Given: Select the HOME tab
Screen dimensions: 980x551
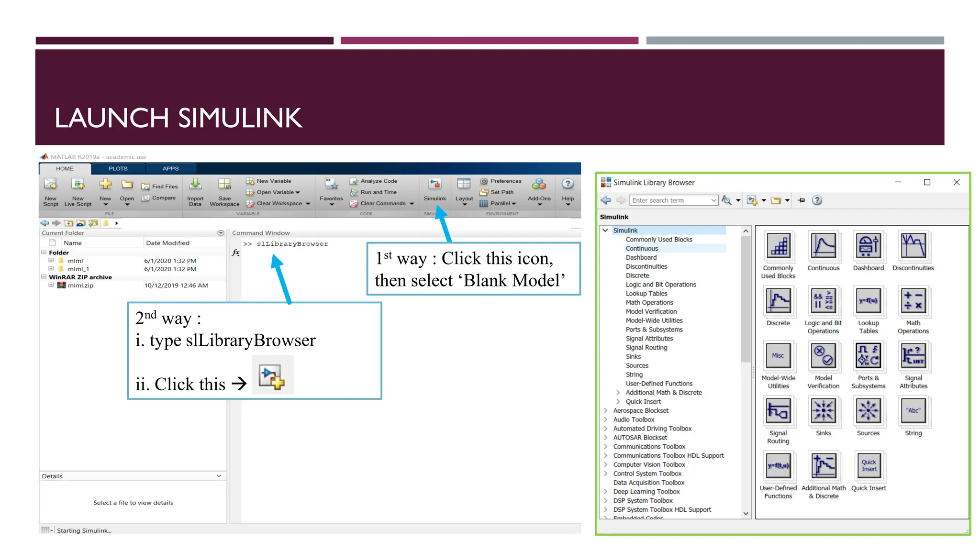Looking at the screenshot, I should click(65, 168).
